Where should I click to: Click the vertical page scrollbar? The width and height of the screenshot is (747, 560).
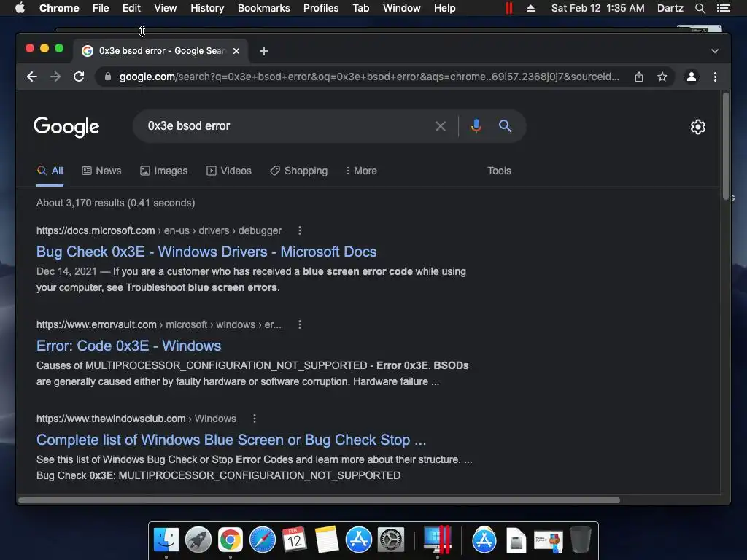point(726,146)
